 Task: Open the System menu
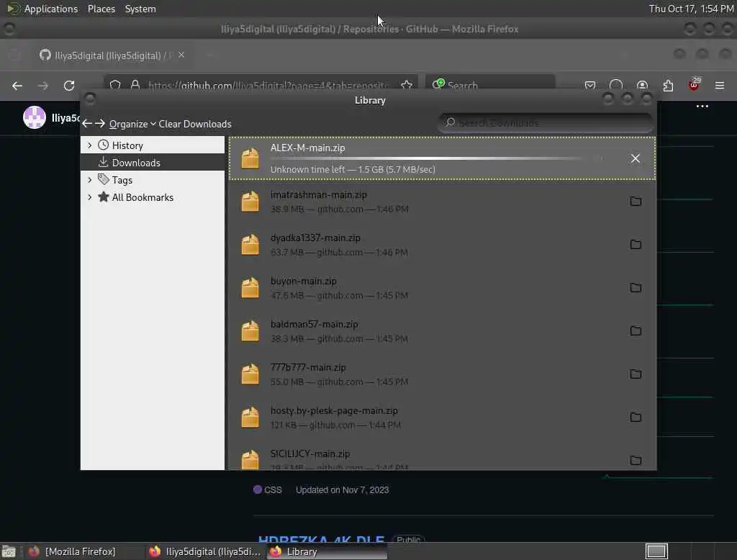point(140,9)
